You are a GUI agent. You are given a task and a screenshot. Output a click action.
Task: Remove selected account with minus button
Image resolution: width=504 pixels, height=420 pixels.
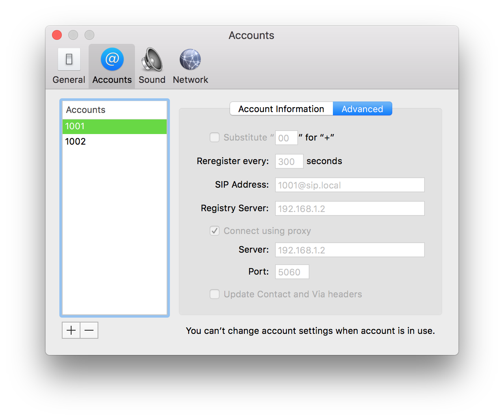point(89,330)
